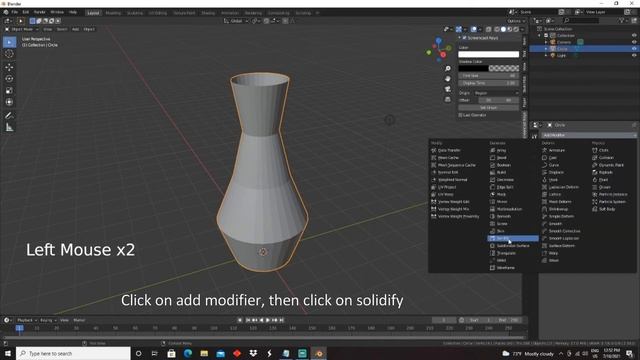
Task: Switch to the Sculpting workspace tab
Action: pos(135,13)
